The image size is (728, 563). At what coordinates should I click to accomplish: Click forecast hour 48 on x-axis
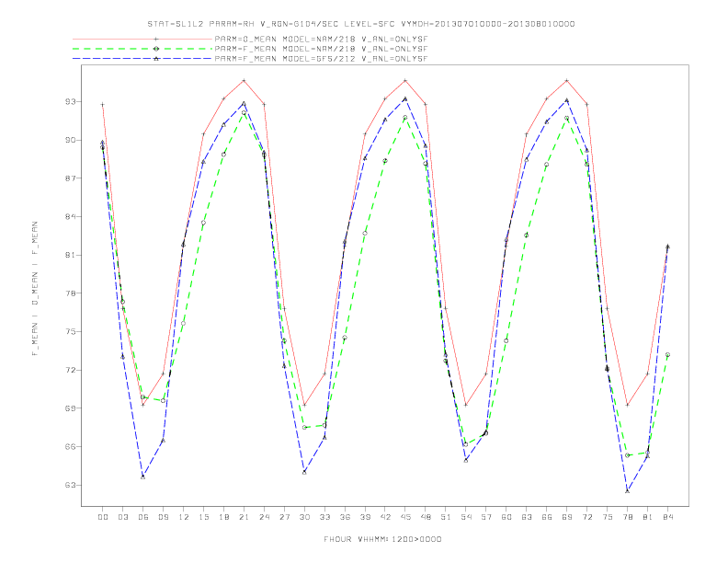point(426,517)
